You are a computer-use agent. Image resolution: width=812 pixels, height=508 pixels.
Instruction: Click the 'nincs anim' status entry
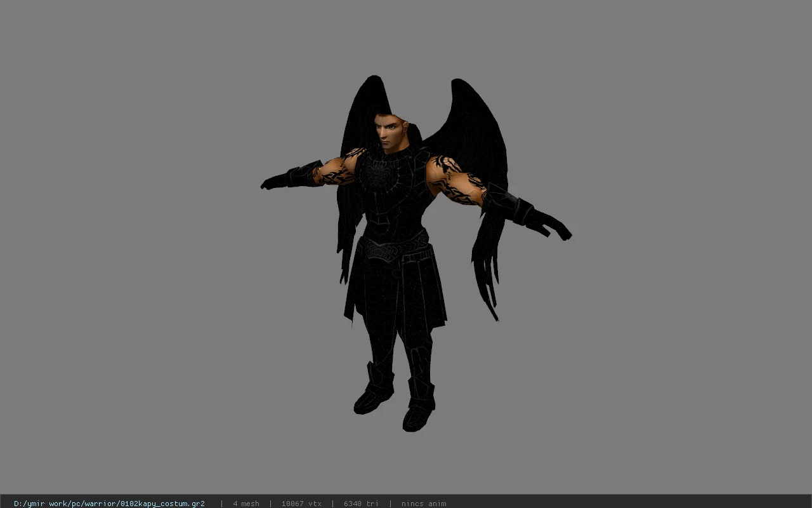point(424,504)
